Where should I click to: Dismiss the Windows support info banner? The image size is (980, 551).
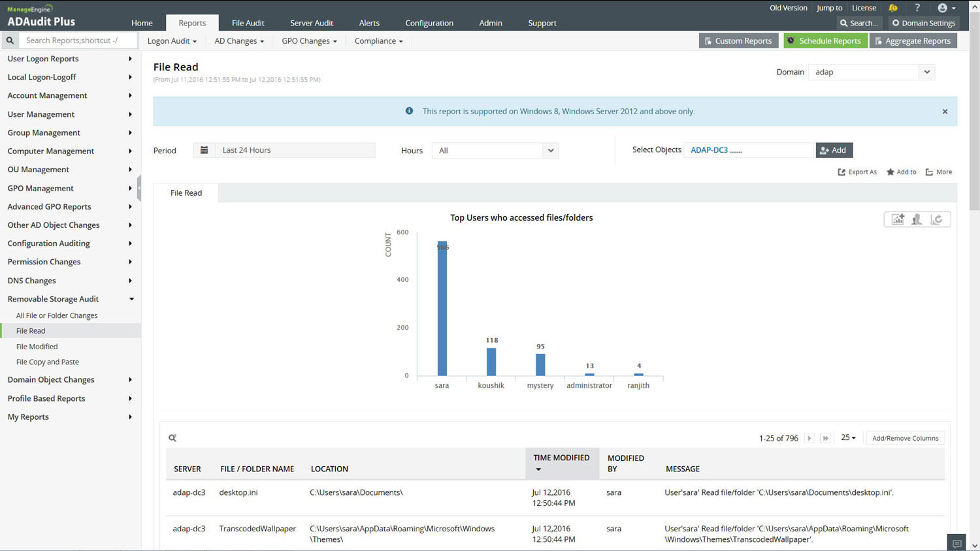tap(945, 112)
